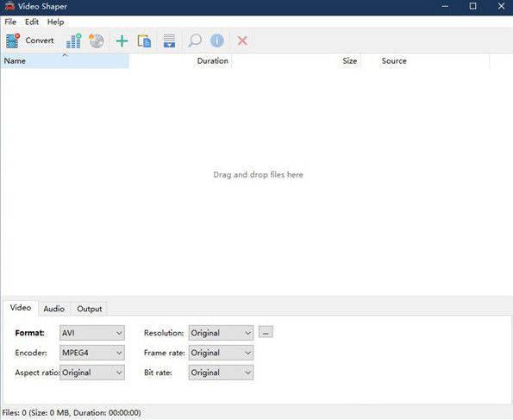Add files with green plus icon

[x=122, y=41]
